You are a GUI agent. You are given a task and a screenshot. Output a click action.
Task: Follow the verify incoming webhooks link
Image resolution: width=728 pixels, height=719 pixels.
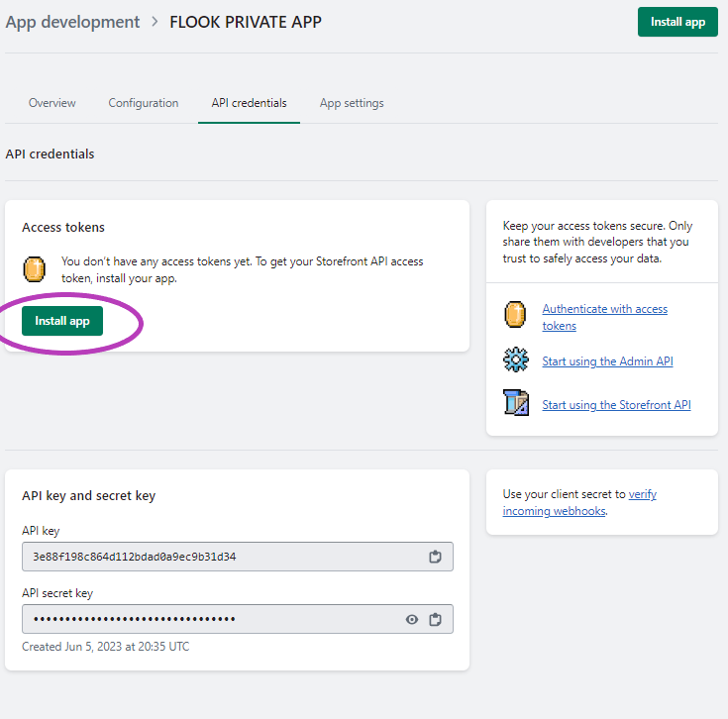pos(579,503)
